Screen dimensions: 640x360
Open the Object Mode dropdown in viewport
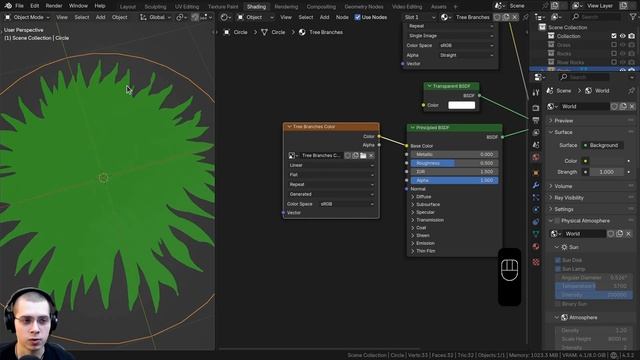point(27,17)
